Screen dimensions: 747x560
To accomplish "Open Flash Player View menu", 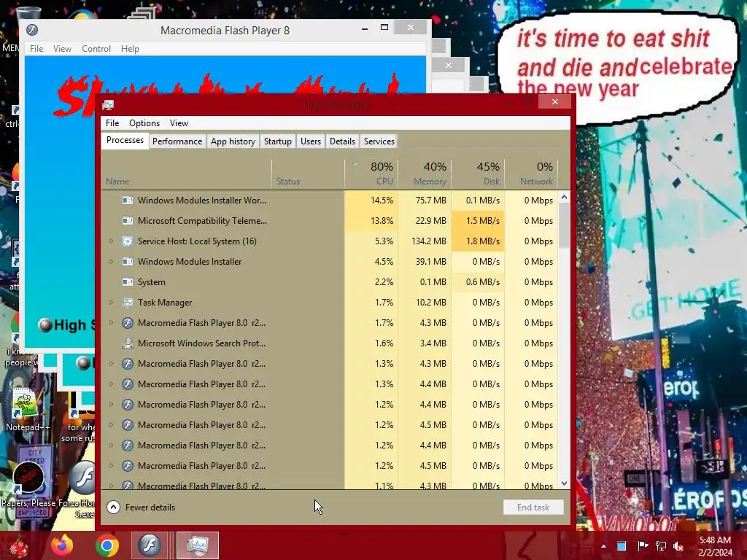I will [62, 49].
